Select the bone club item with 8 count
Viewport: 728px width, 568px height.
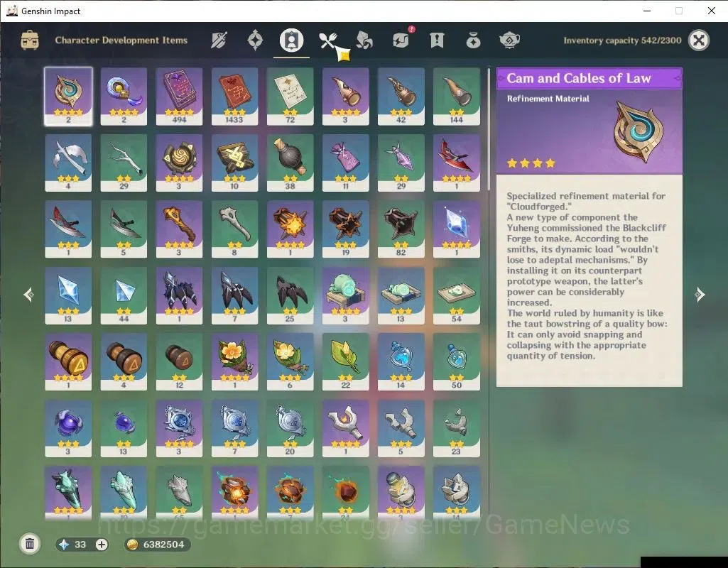[234, 229]
